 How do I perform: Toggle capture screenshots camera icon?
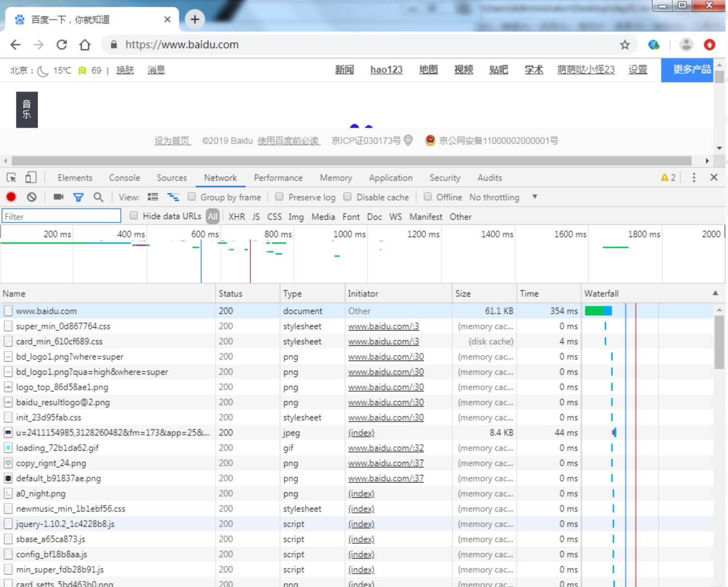[x=58, y=197]
